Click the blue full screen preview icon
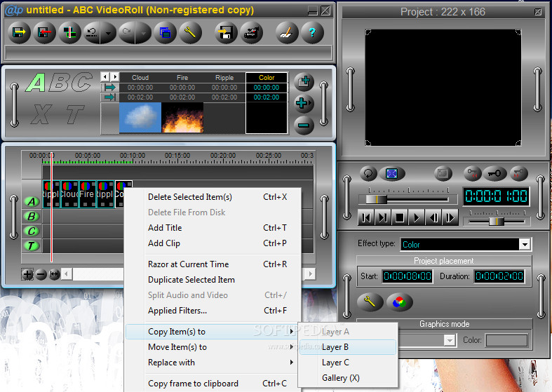 click(x=392, y=173)
